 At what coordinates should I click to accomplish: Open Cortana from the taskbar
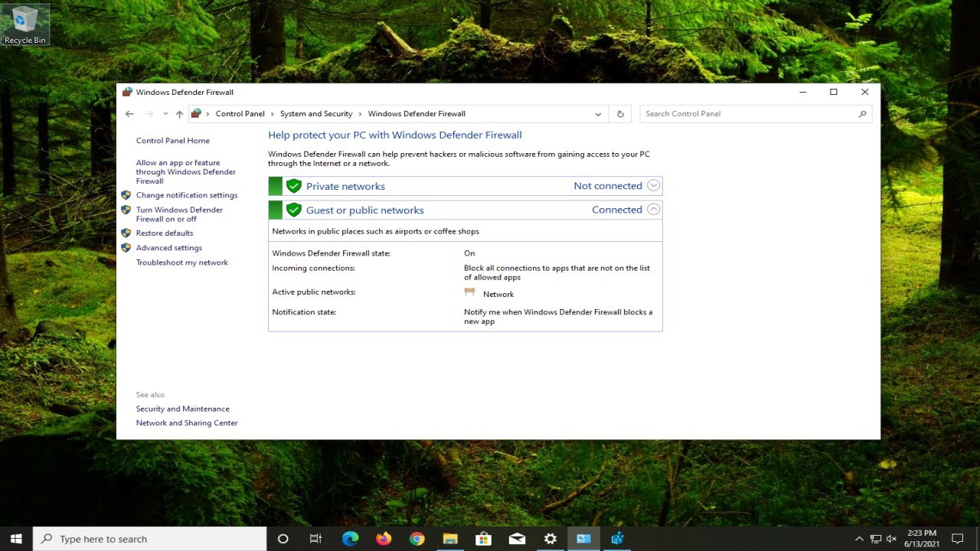tap(283, 539)
